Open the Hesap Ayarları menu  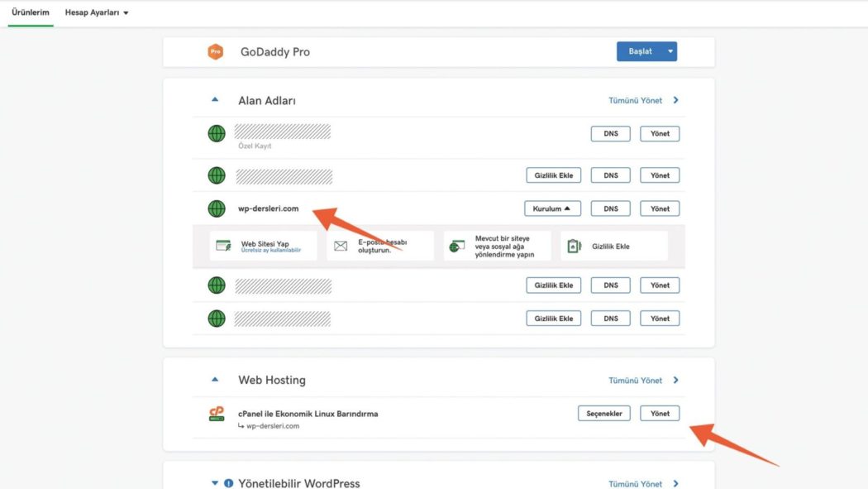click(97, 12)
